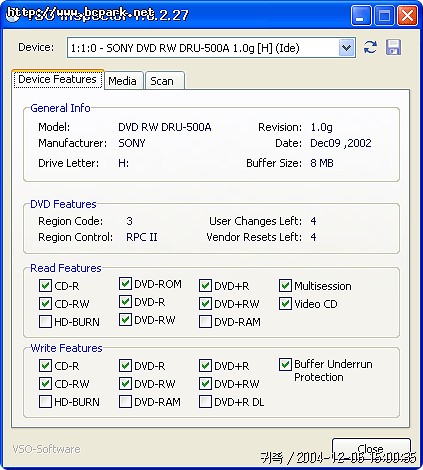Screen dimensions: 423x470
Task: Toggle Read Features DVD+R checkbox
Action: pos(205,286)
